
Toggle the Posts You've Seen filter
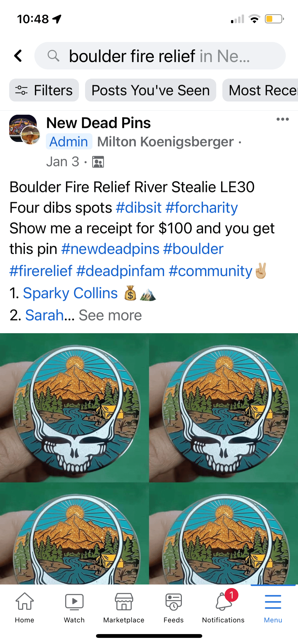(151, 90)
